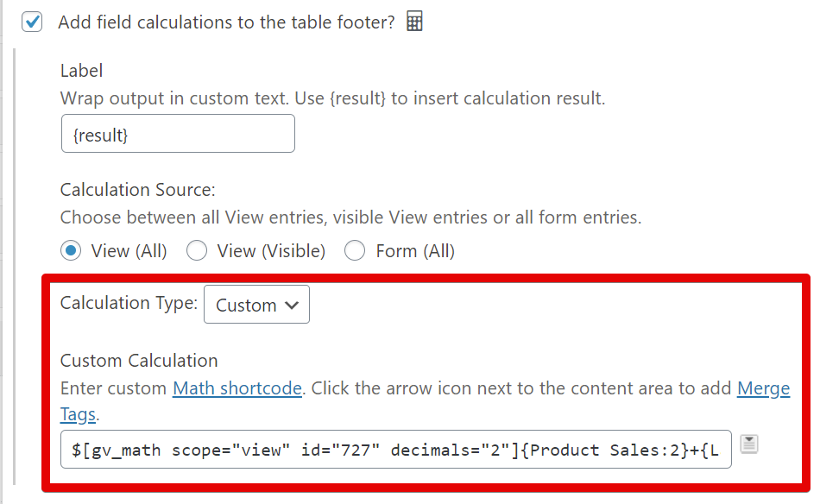Open the Math shortcode link
The image size is (820, 504).
(x=237, y=388)
